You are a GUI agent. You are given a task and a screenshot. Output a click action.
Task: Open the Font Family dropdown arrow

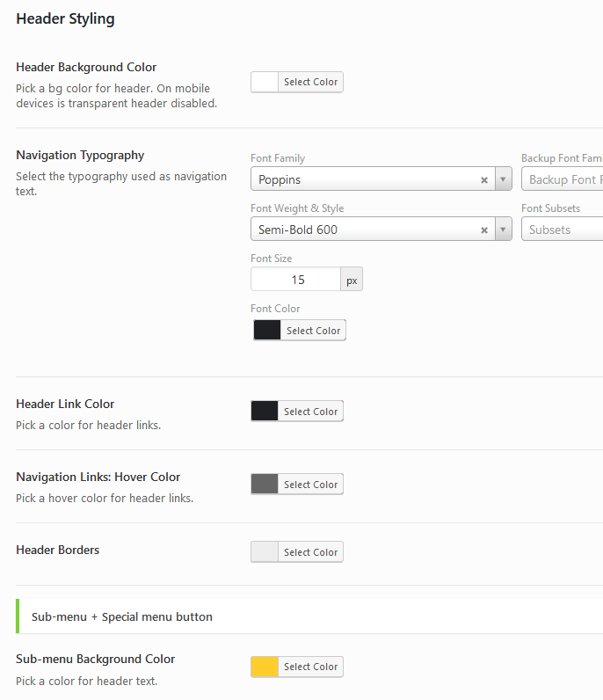click(504, 179)
